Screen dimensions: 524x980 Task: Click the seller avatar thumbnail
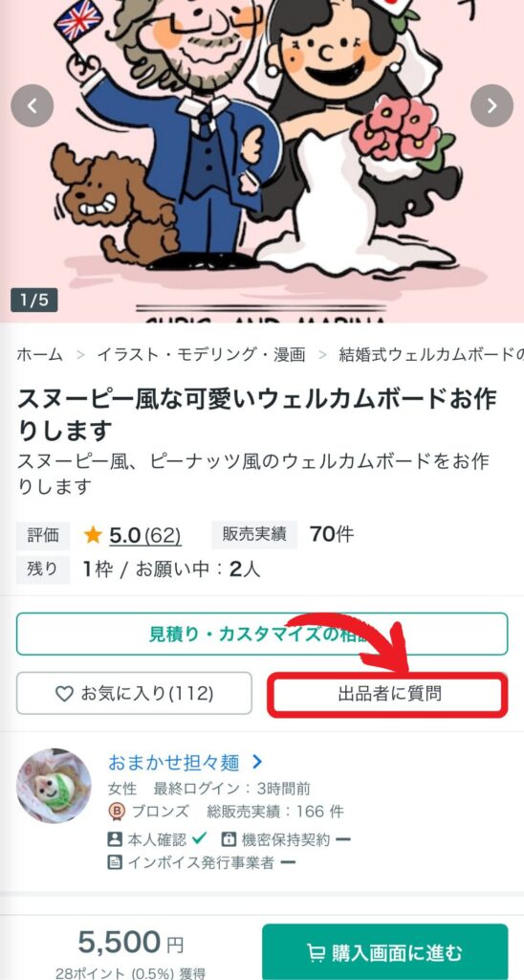(x=54, y=786)
